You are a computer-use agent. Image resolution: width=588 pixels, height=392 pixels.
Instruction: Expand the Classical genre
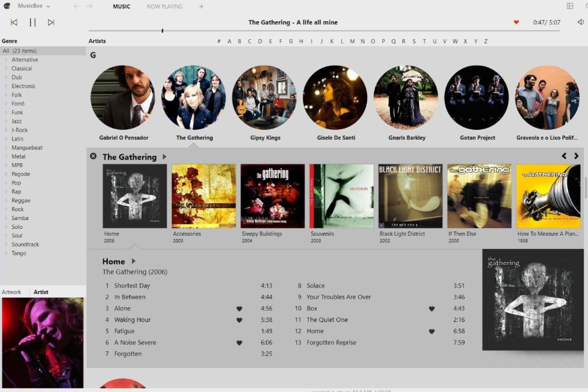[6, 69]
